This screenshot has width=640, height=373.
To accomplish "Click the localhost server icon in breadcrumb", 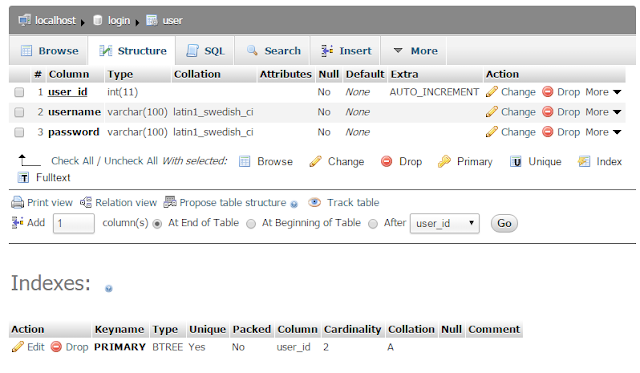I will (x=24, y=20).
